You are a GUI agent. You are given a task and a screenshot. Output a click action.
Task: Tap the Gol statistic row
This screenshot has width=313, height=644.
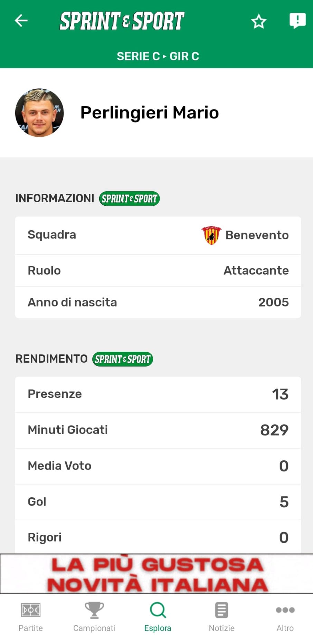pos(158,502)
